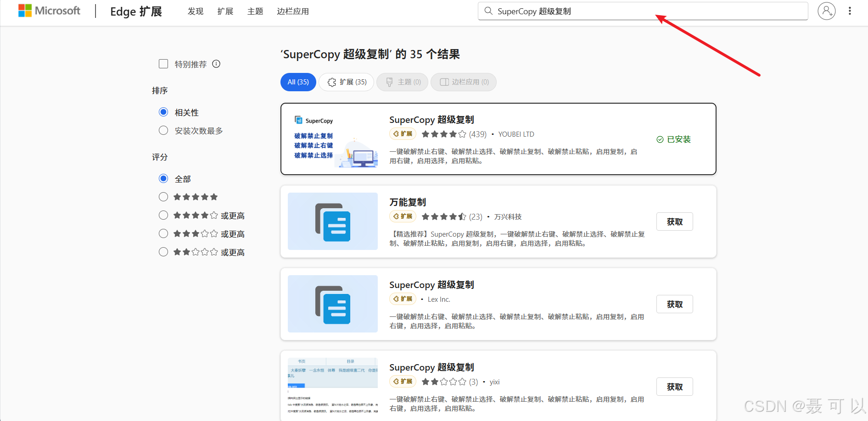This screenshot has width=868, height=421.
Task: Open the three-dot more options menu
Action: 850,11
